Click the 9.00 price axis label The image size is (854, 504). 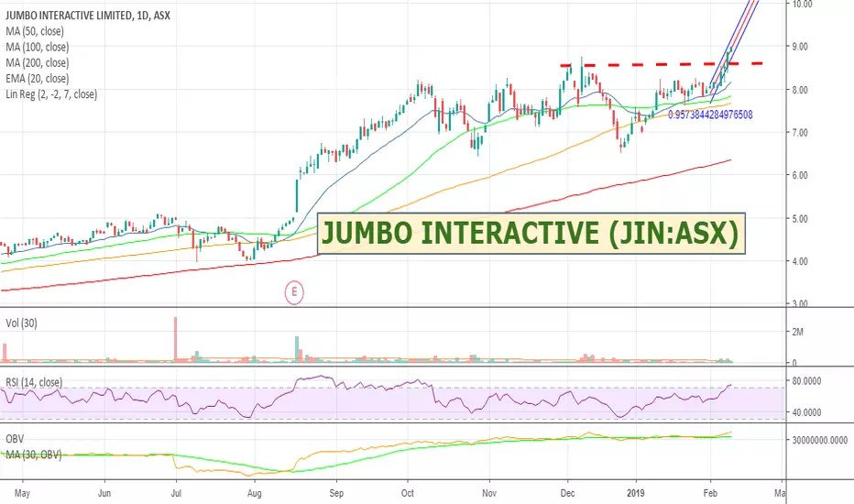[800, 47]
